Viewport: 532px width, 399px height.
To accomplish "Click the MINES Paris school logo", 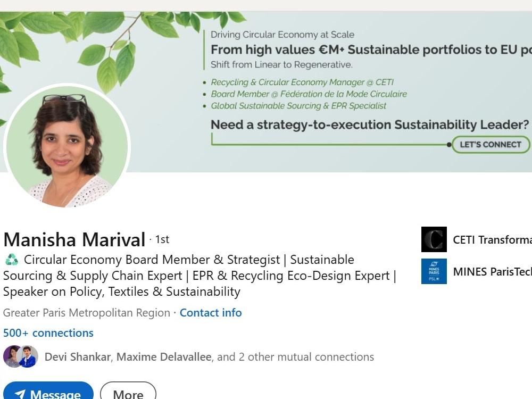I will [x=434, y=271].
